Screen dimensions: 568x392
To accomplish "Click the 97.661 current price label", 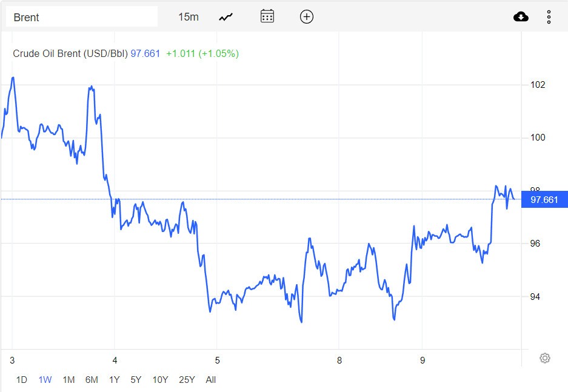I will click(x=544, y=199).
